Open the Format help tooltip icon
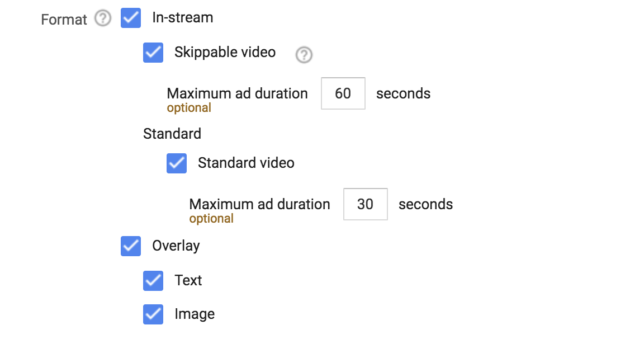 (x=103, y=18)
